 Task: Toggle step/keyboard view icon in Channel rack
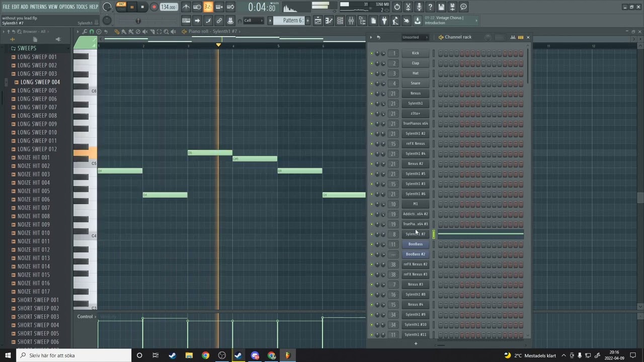[521, 37]
